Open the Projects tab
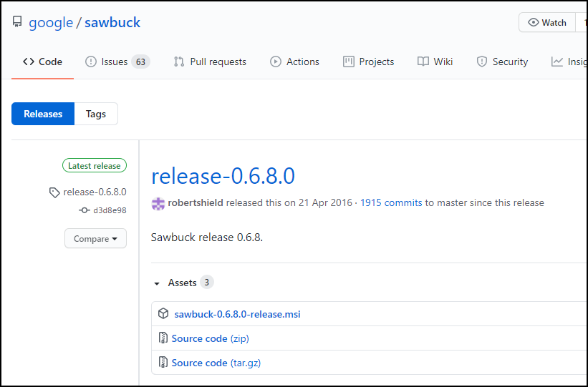Viewport: 588px width, 387px height. coord(368,62)
